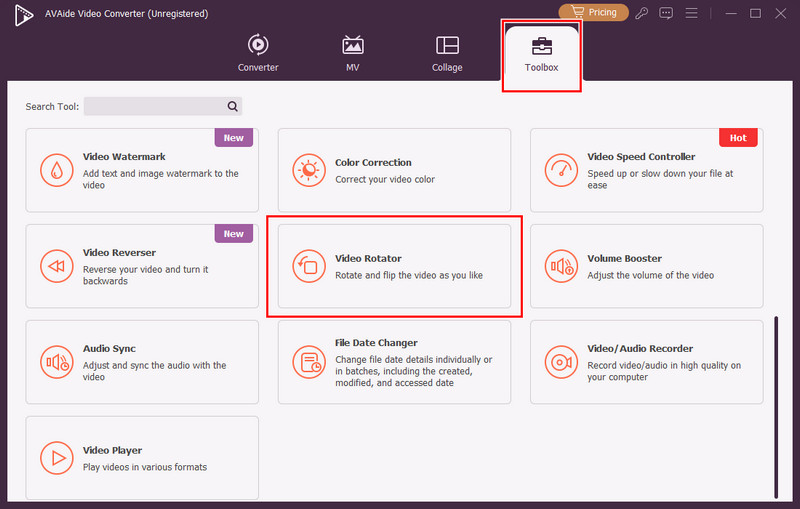Viewport: 800px width, 509px height.
Task: Click the Toolbox briefcase icon
Action: (x=541, y=46)
